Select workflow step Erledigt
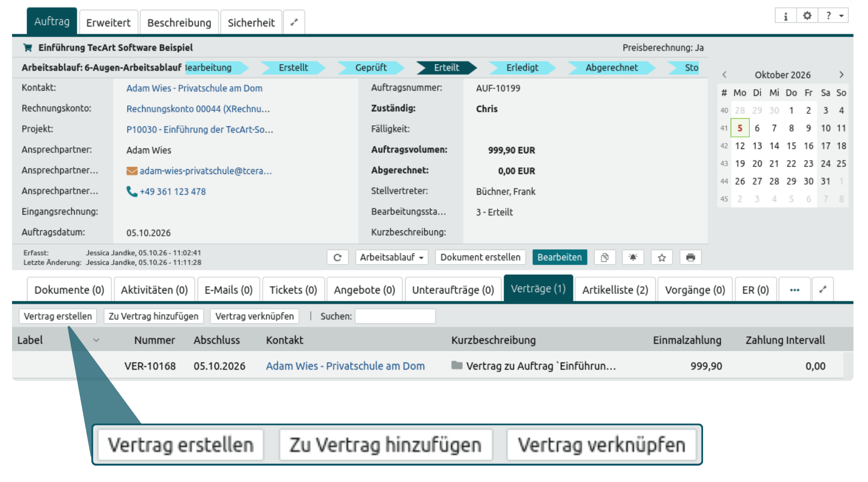Screen dimensions: 868x482 pyautogui.click(x=522, y=67)
